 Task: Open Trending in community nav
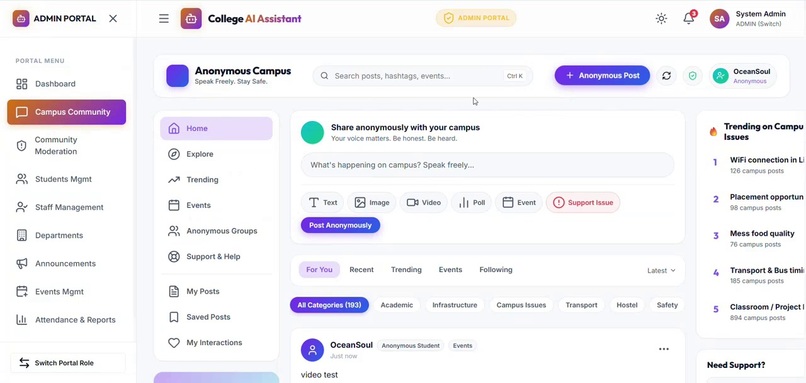coord(216,180)
